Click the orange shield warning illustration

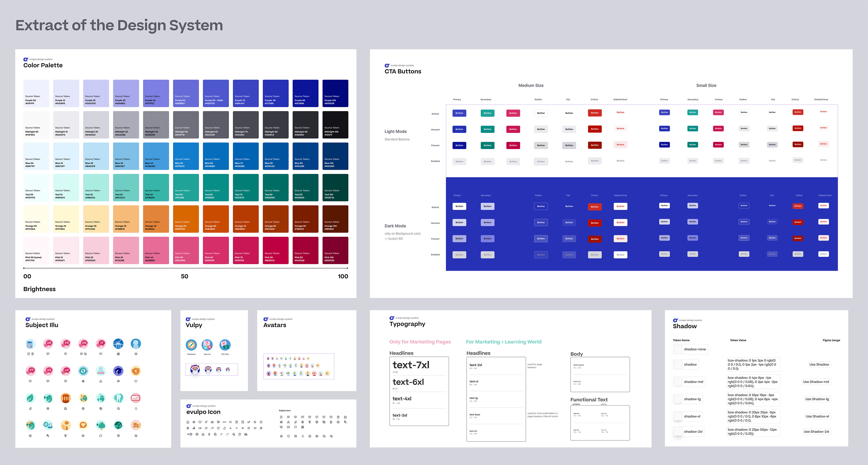136,371
